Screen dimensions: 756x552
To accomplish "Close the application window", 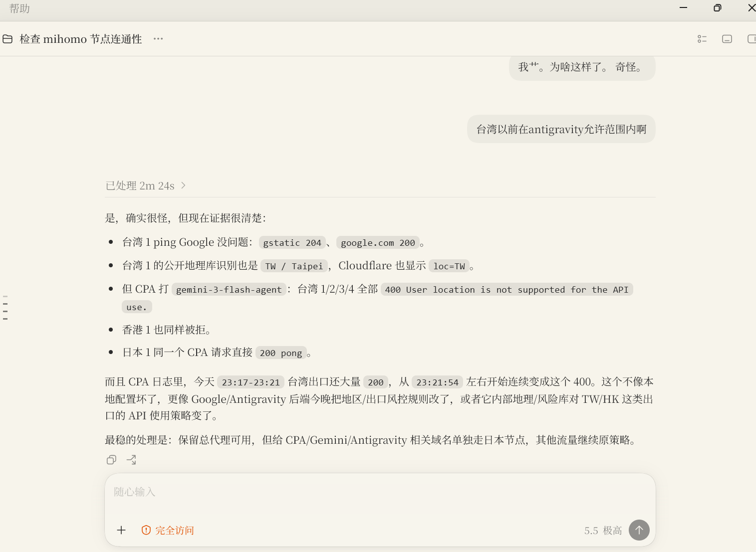I will [751, 7].
